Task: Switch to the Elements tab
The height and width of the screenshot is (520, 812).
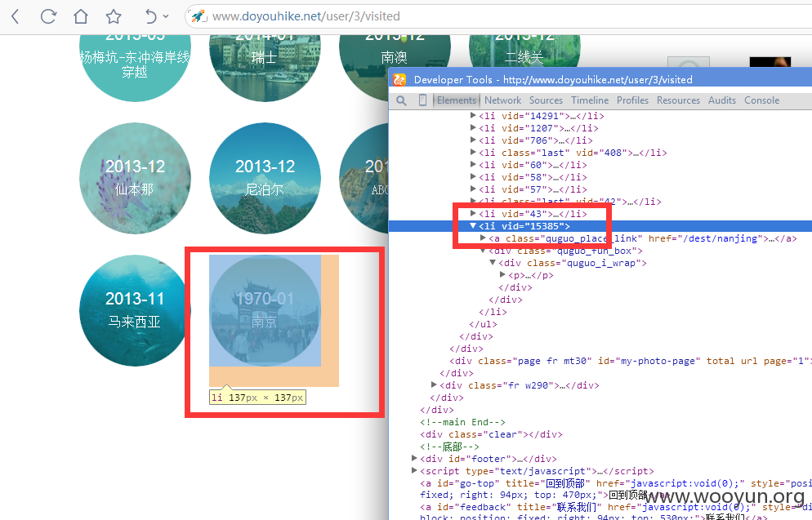Action: (456, 100)
